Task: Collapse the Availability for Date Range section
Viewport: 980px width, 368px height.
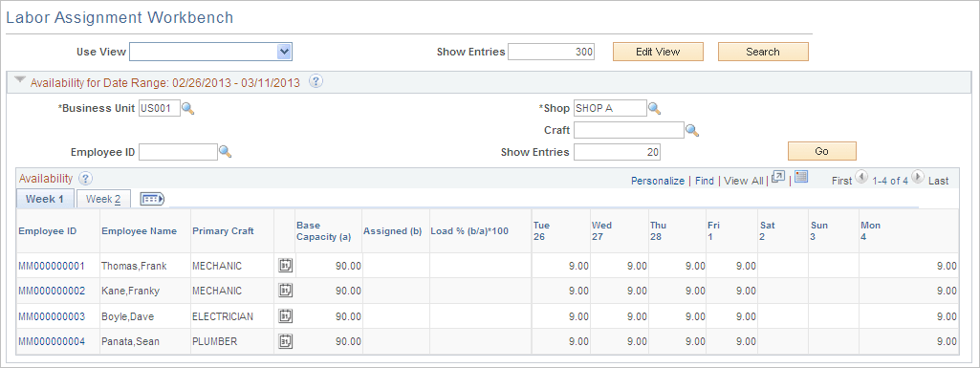Action: pos(21,80)
